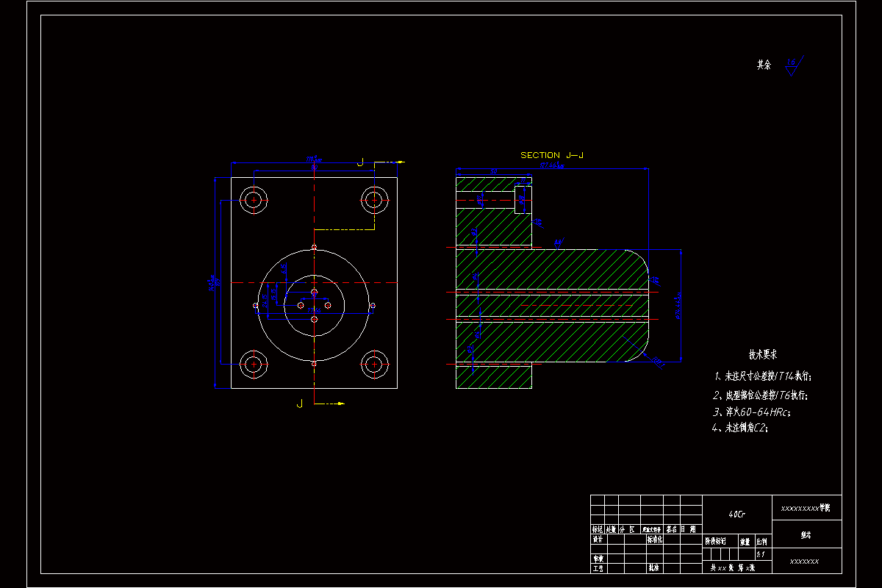The image size is (882, 588).
Task: Click the "1:1" scale value
Action: [x=761, y=555]
